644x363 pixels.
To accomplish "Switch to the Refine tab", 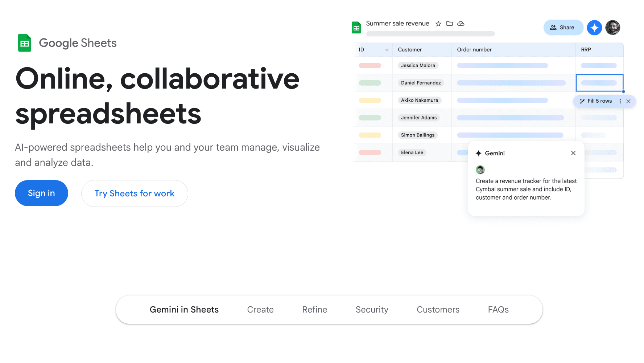I will [x=315, y=310].
